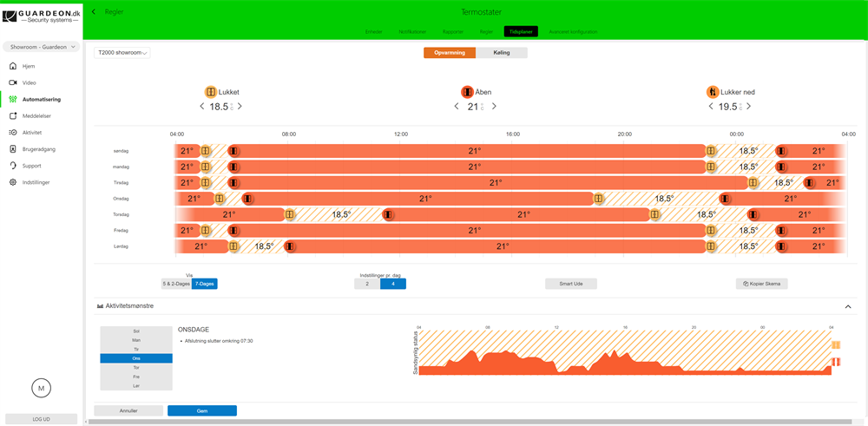Viewport: 868px width, 426px height.
Task: Decrease the Lukket temperature
Action: (x=201, y=106)
